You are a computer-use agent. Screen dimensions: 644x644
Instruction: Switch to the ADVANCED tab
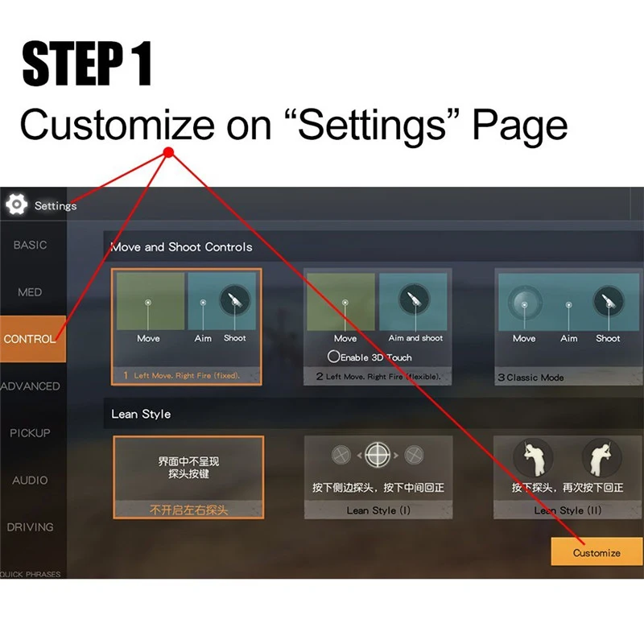click(x=31, y=386)
